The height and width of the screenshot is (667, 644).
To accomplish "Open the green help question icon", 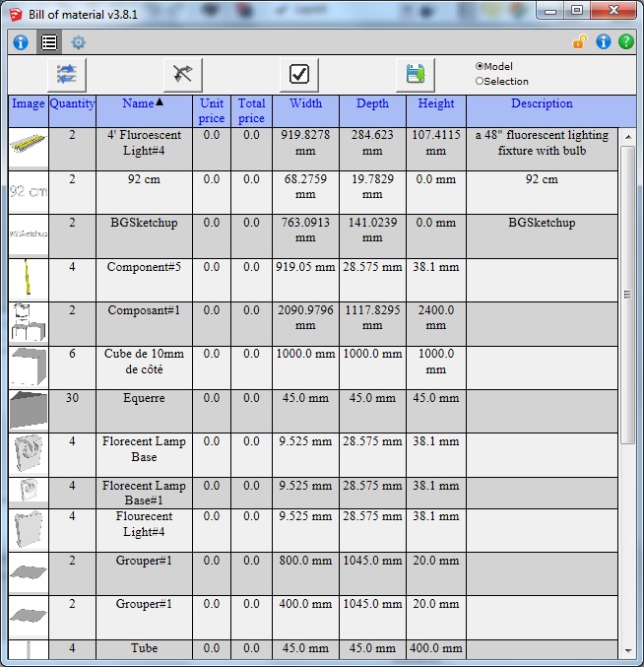I will click(626, 41).
